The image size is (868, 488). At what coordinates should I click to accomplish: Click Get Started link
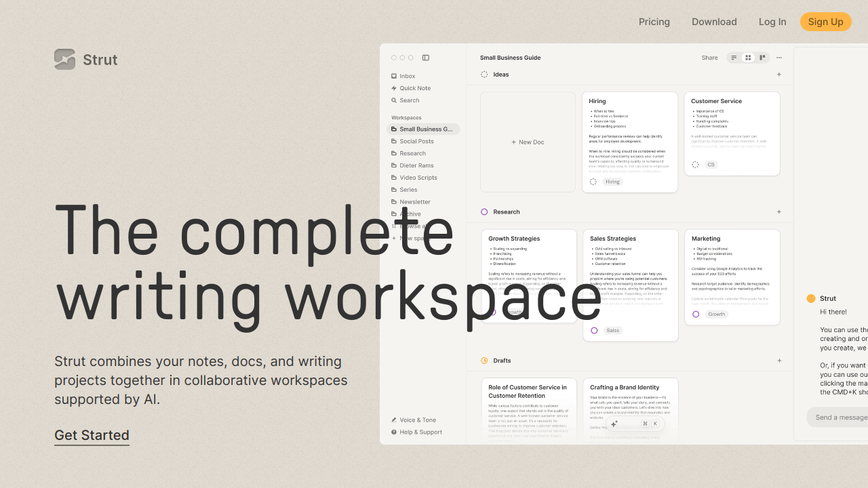tap(92, 435)
